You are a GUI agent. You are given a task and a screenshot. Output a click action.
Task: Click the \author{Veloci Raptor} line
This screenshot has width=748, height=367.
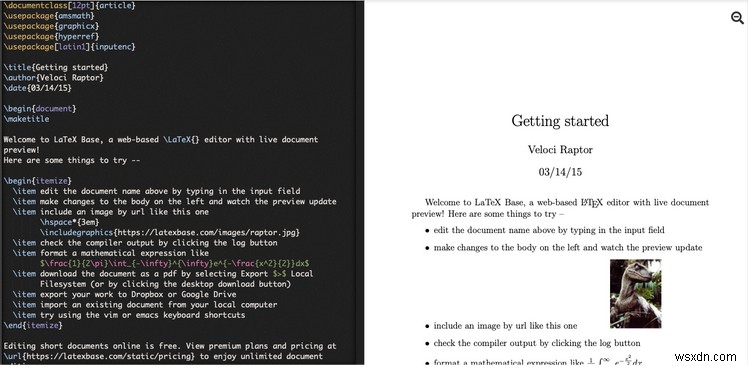(x=53, y=78)
